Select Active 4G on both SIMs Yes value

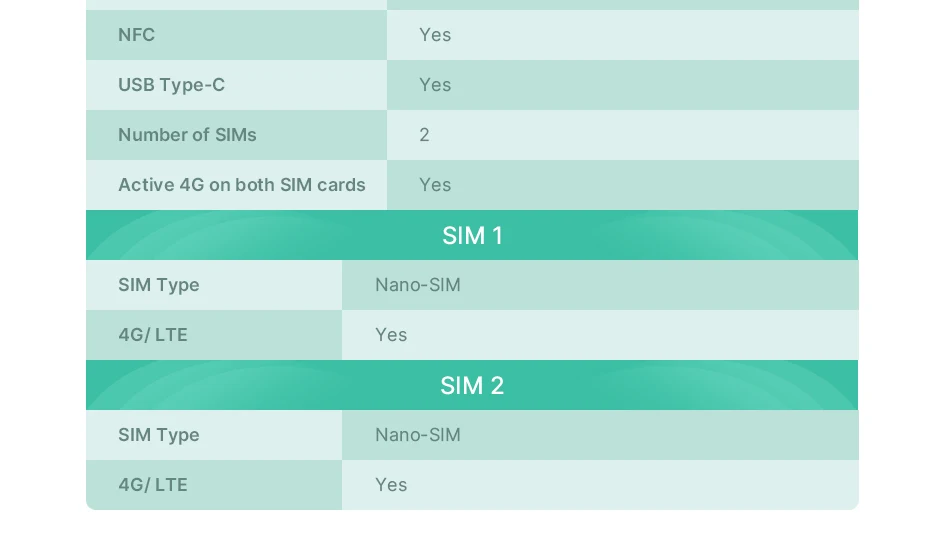click(x=623, y=185)
